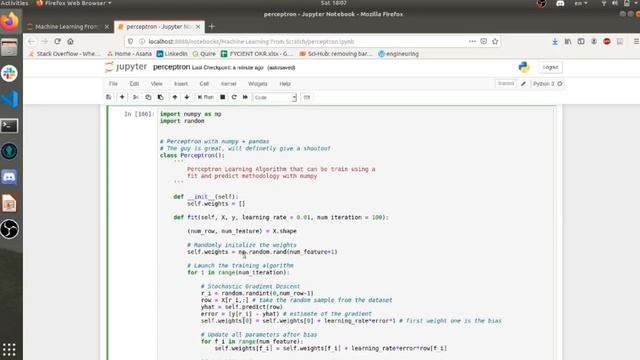Focus the localhost URL address bar
Image resolution: width=640 pixels, height=360 pixels.
click(x=306, y=42)
